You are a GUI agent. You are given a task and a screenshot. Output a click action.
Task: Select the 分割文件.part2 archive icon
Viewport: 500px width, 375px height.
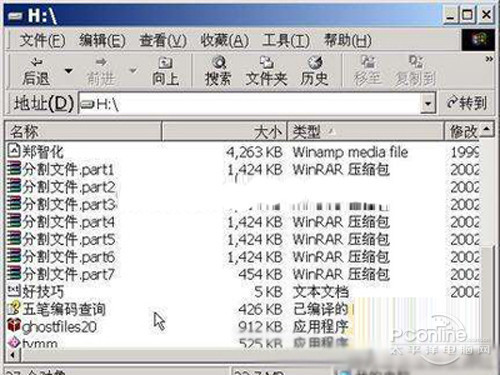point(14,186)
